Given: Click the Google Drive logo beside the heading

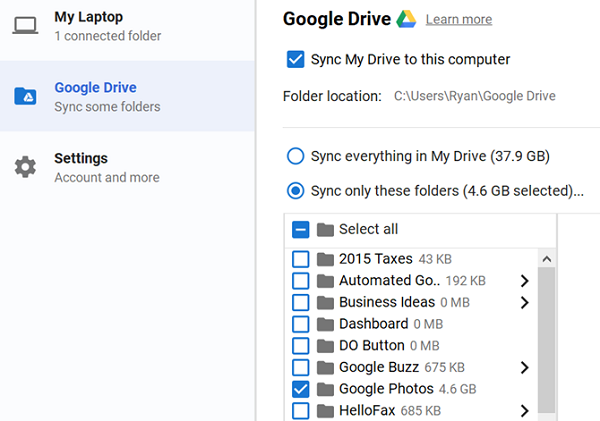Looking at the screenshot, I should (x=405, y=19).
